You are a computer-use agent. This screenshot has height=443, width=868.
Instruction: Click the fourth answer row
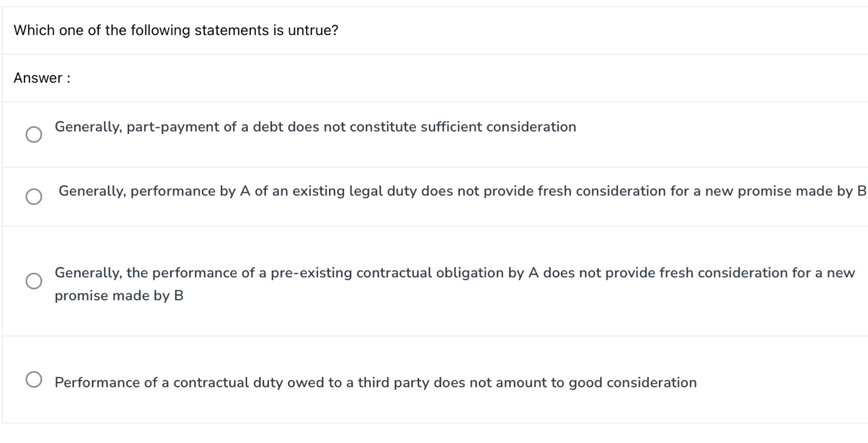[x=428, y=378]
